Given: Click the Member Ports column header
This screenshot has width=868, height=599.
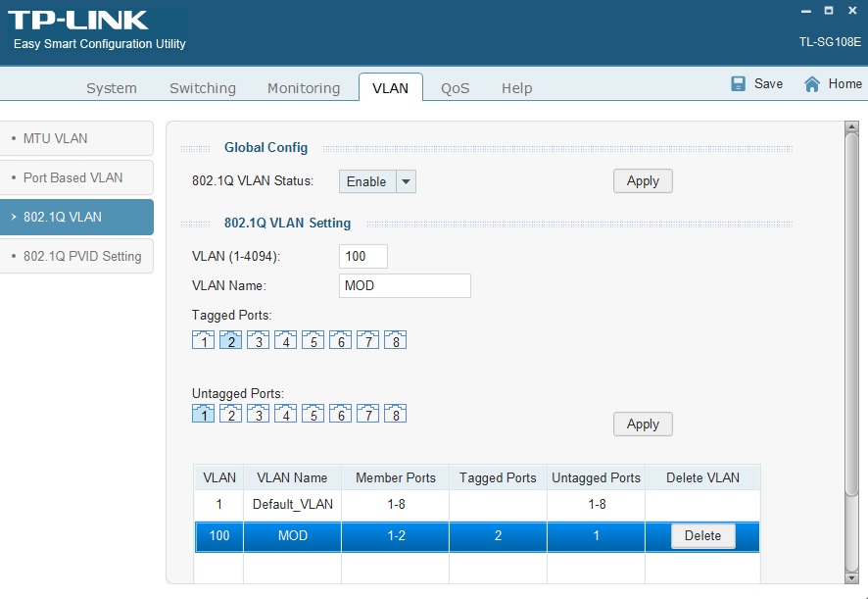Looking at the screenshot, I should click(x=395, y=477).
